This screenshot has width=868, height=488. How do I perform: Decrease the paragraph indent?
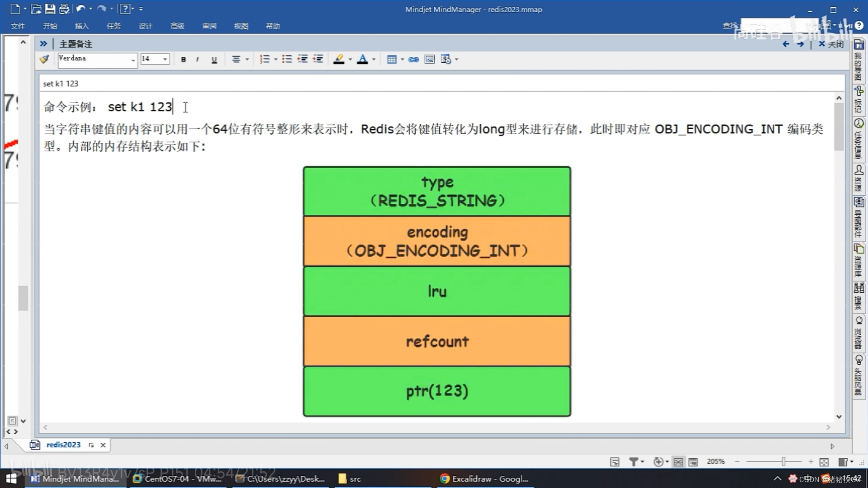click(x=302, y=59)
